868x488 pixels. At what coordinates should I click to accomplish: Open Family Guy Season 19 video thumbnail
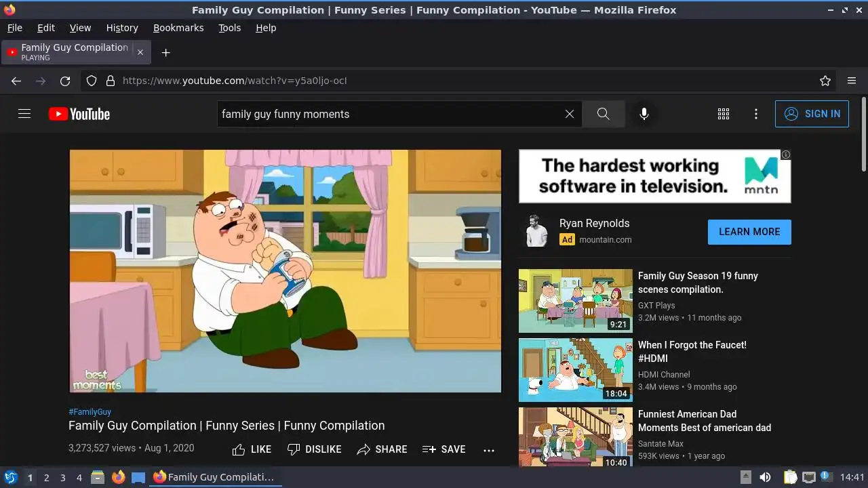[575, 301]
